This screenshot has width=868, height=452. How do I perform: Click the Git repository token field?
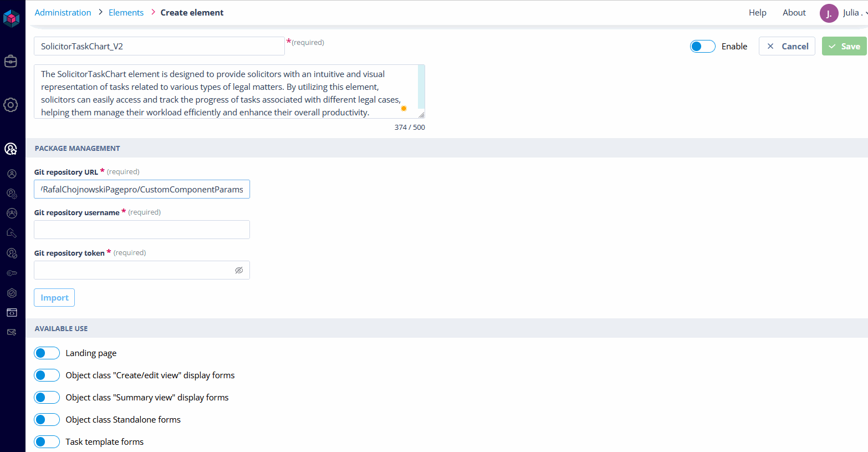pos(142,270)
